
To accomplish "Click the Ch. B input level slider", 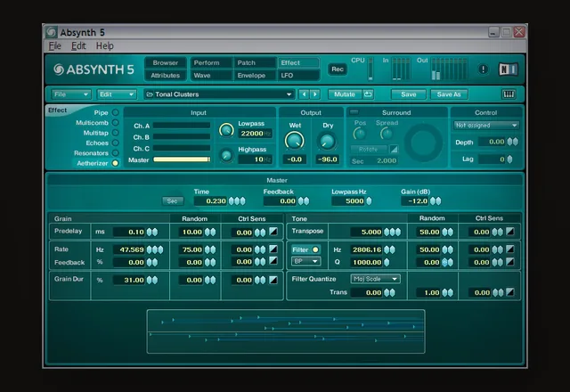I will coord(182,136).
